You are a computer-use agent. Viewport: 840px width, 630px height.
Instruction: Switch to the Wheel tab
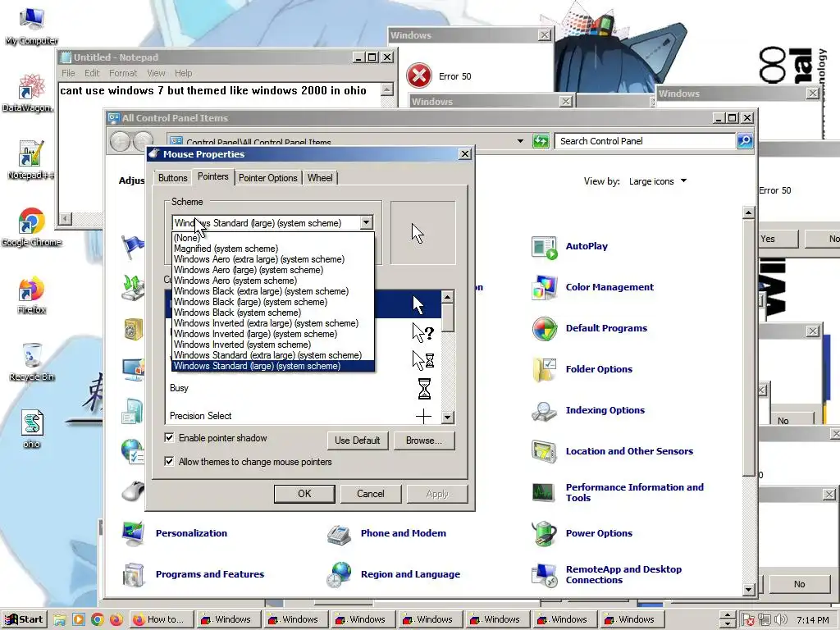coord(320,178)
